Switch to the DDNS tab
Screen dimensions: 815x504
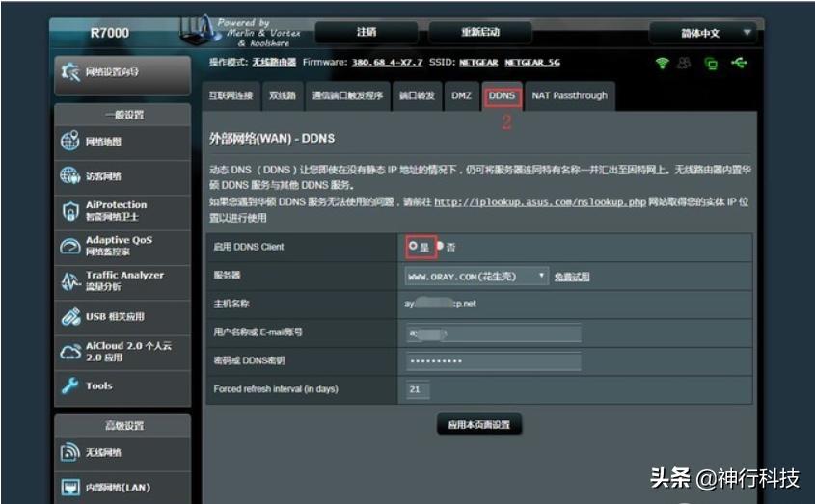(x=503, y=95)
